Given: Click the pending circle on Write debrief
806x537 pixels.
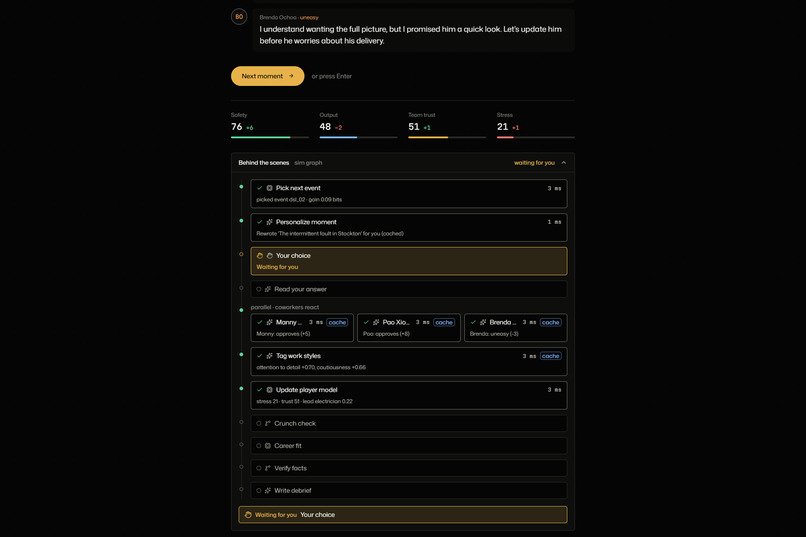Looking at the screenshot, I should [259, 490].
